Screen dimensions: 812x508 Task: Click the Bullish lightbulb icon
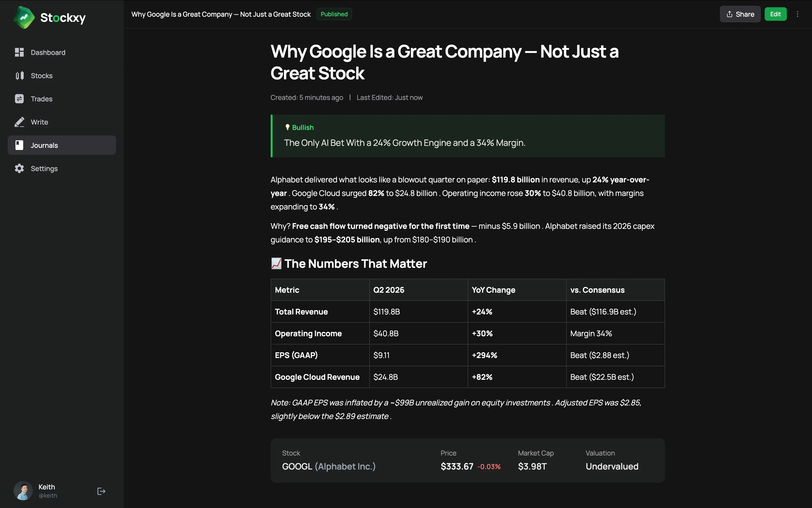pyautogui.click(x=287, y=127)
